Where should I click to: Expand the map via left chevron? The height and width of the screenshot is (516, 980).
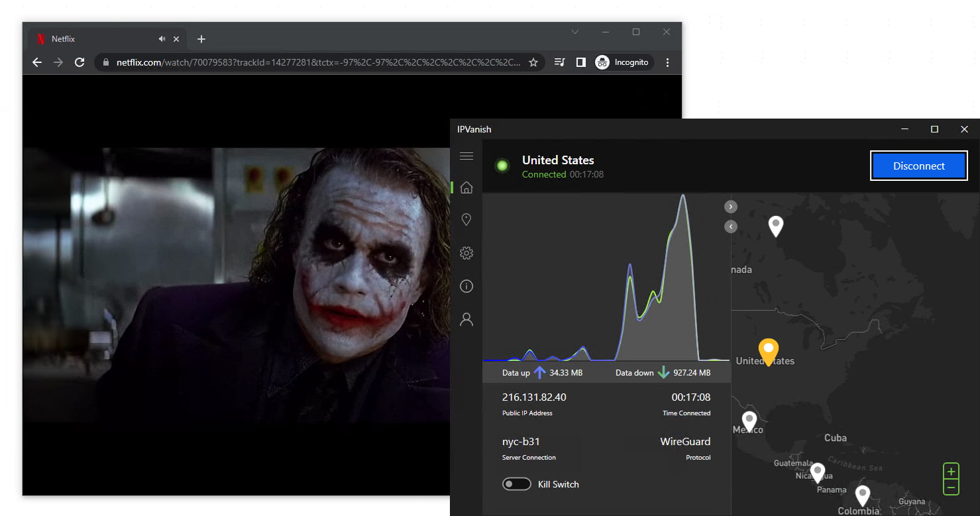730,226
